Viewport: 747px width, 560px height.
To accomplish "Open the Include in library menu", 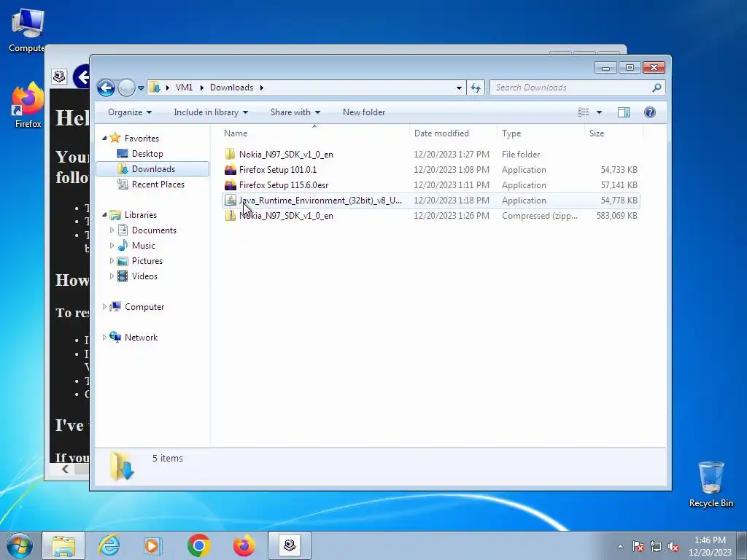I will click(x=211, y=112).
